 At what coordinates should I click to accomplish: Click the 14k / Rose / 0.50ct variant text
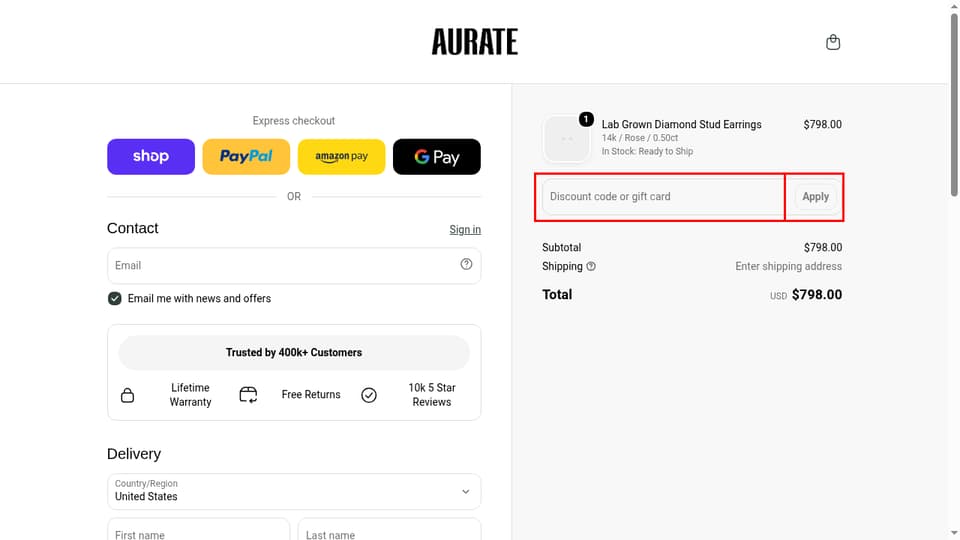[x=640, y=138]
